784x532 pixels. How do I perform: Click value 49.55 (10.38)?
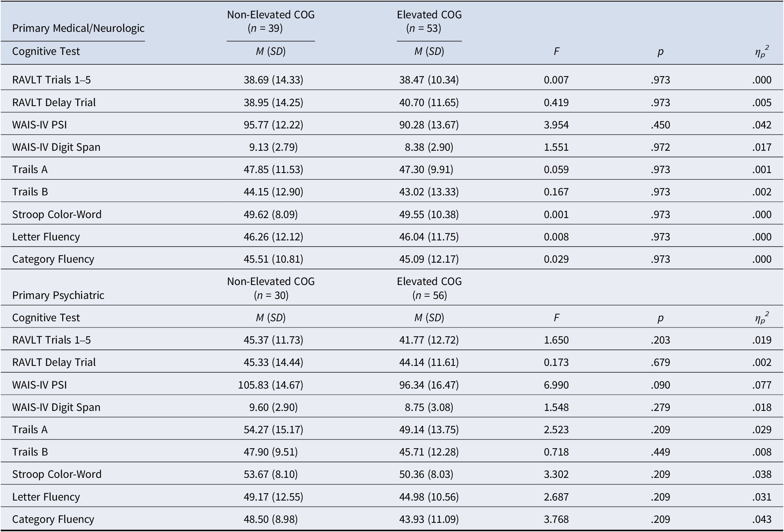tap(429, 214)
